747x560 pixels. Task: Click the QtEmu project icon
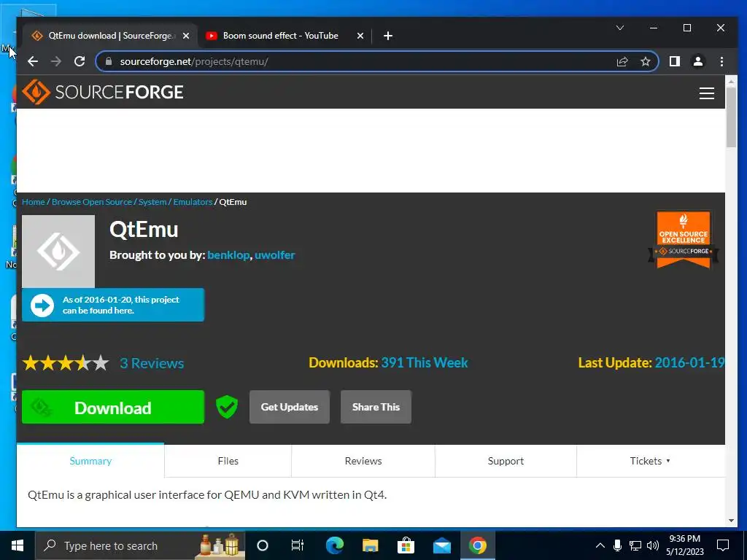(x=58, y=252)
